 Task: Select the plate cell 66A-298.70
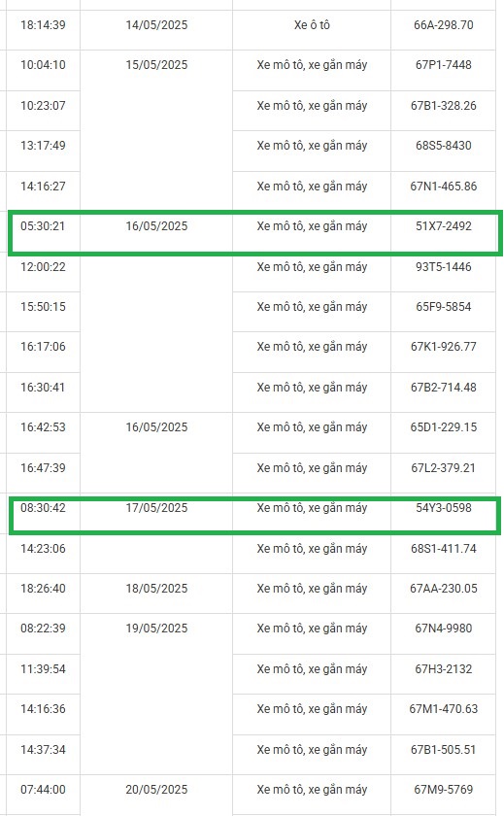click(443, 30)
